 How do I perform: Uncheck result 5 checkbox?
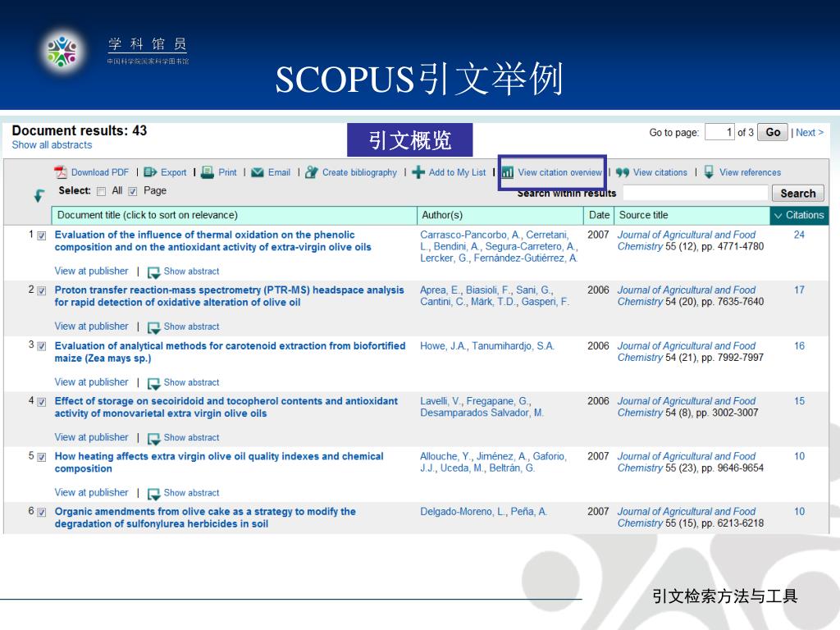click(x=42, y=457)
